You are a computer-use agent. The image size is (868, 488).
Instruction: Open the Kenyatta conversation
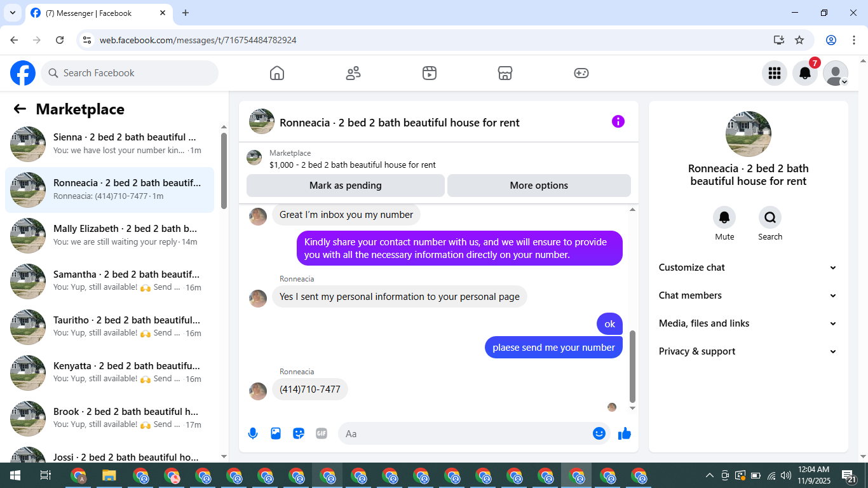pyautogui.click(x=109, y=372)
